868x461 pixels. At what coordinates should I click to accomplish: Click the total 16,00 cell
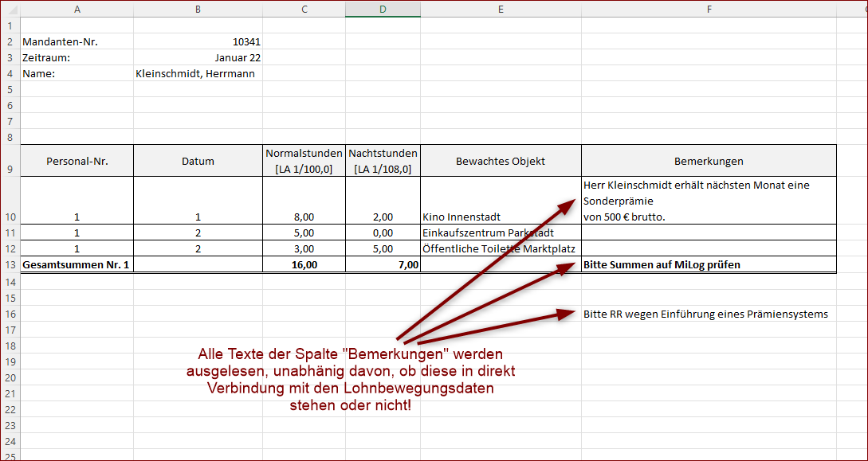[304, 265]
